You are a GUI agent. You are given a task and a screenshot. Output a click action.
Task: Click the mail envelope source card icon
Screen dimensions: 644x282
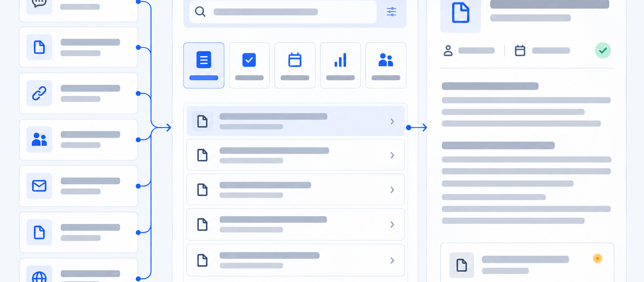point(39,185)
